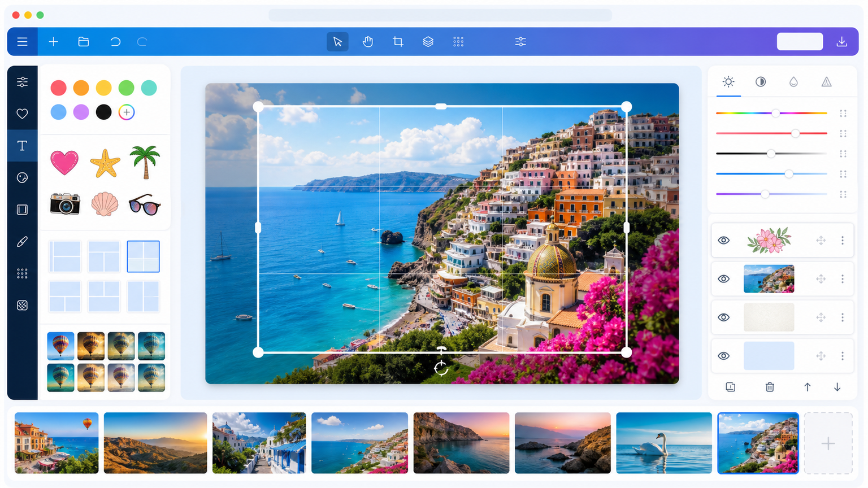This screenshot has width=868, height=488.
Task: Select the highlighted four-pane layout template
Action: pos(144,256)
